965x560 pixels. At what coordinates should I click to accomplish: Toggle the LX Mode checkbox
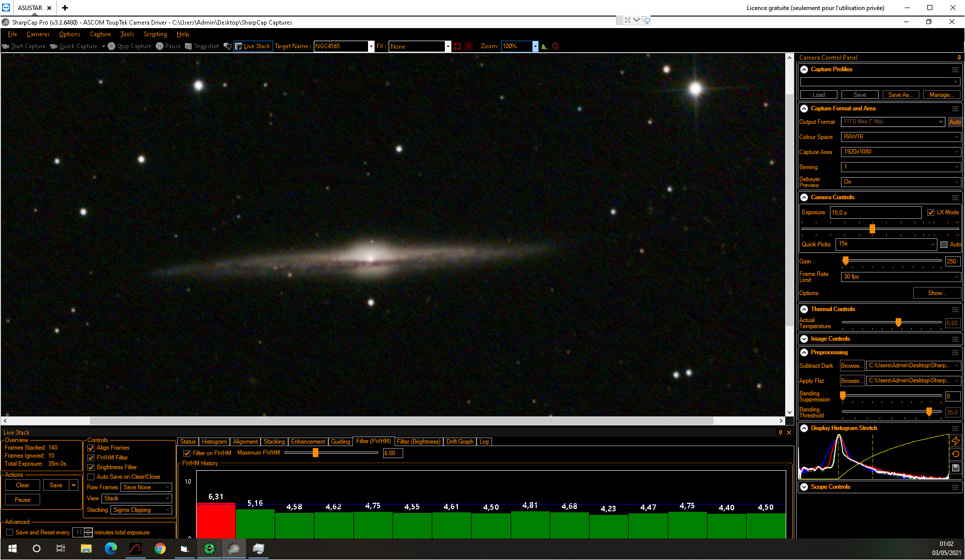(931, 213)
